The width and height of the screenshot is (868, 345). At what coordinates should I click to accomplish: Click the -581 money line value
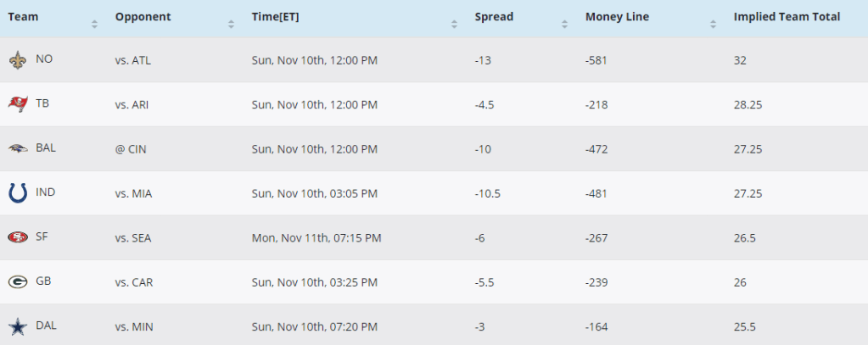coord(597,60)
